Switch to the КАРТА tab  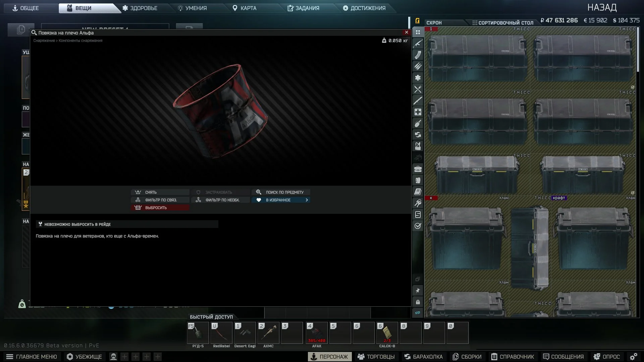[x=244, y=8]
